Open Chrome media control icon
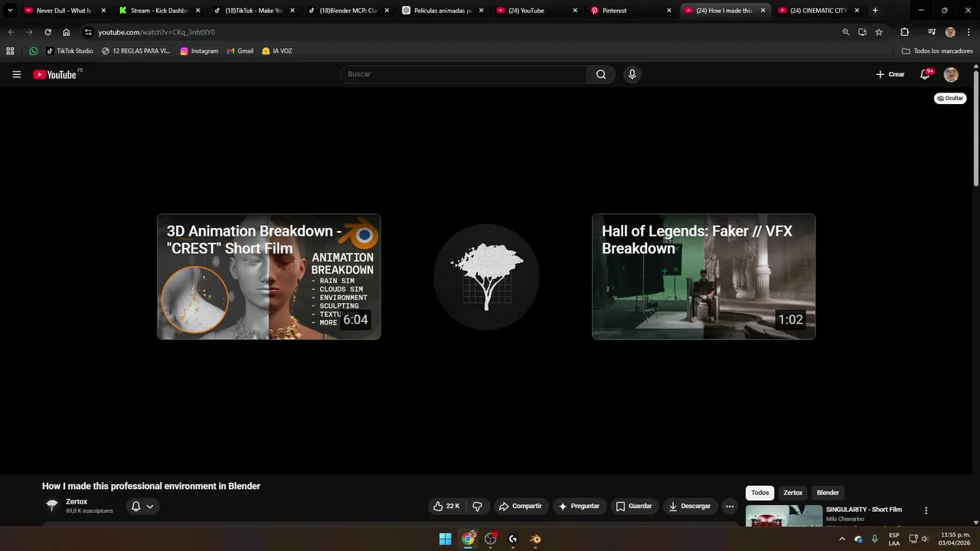Viewport: 980px width, 551px height. (x=932, y=32)
